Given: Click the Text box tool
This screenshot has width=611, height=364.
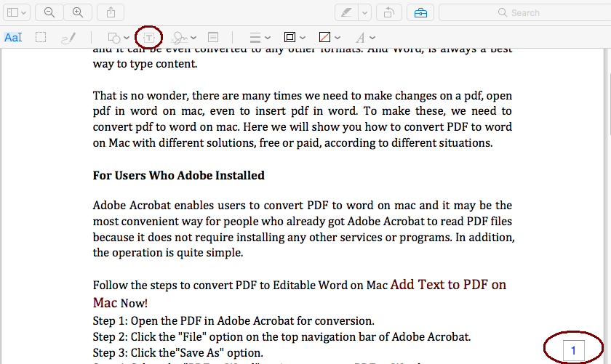Looking at the screenshot, I should (x=149, y=38).
